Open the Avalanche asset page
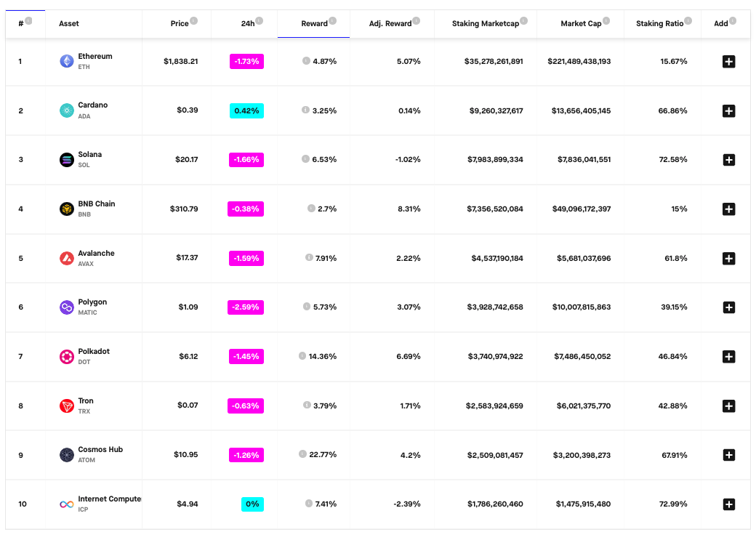This screenshot has width=756, height=540. click(x=96, y=254)
